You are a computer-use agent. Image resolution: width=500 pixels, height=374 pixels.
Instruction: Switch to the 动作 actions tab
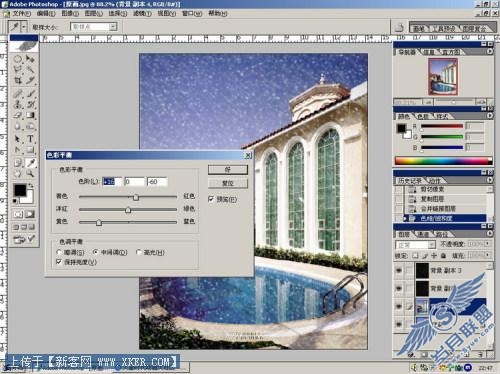tap(435, 181)
